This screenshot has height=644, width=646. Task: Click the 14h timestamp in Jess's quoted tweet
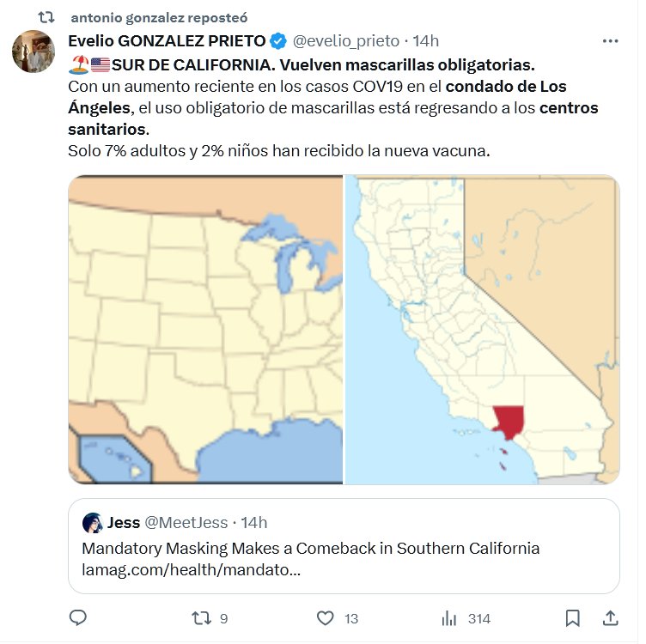coord(254,523)
